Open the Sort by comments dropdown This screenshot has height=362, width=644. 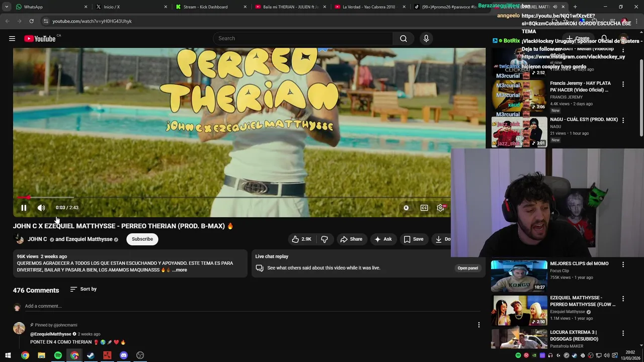[83, 289]
